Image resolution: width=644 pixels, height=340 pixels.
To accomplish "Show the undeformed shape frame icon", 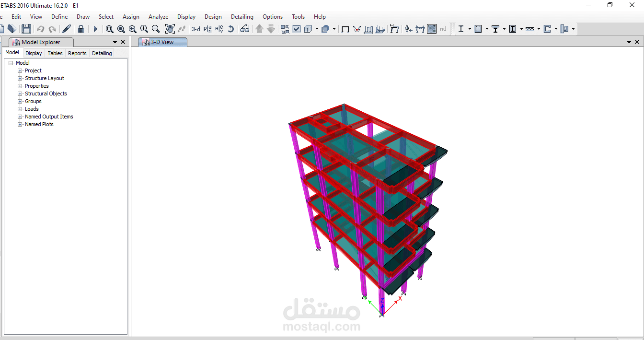I will coord(345,29).
